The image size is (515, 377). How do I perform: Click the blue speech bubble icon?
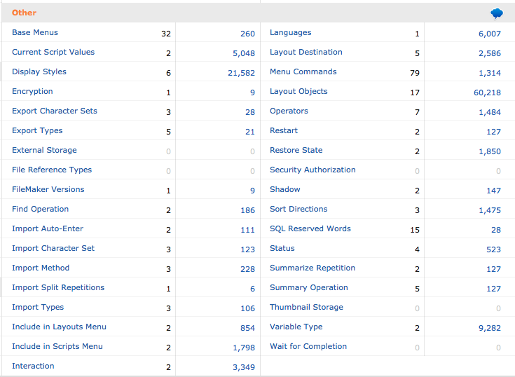pyautogui.click(x=497, y=13)
